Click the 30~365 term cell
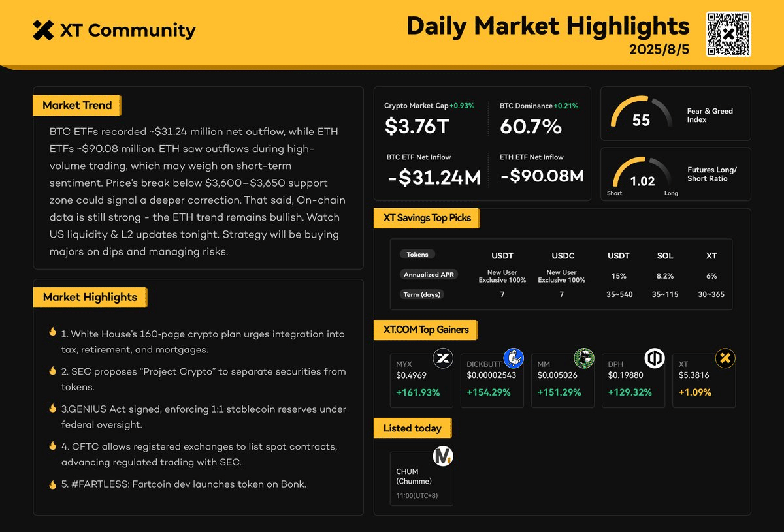784x532 pixels. click(711, 294)
